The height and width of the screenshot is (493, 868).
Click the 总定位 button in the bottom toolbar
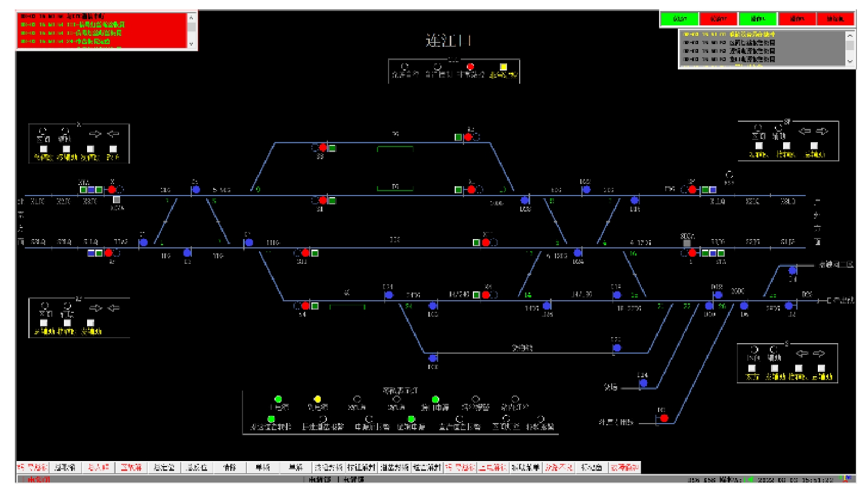click(x=164, y=468)
